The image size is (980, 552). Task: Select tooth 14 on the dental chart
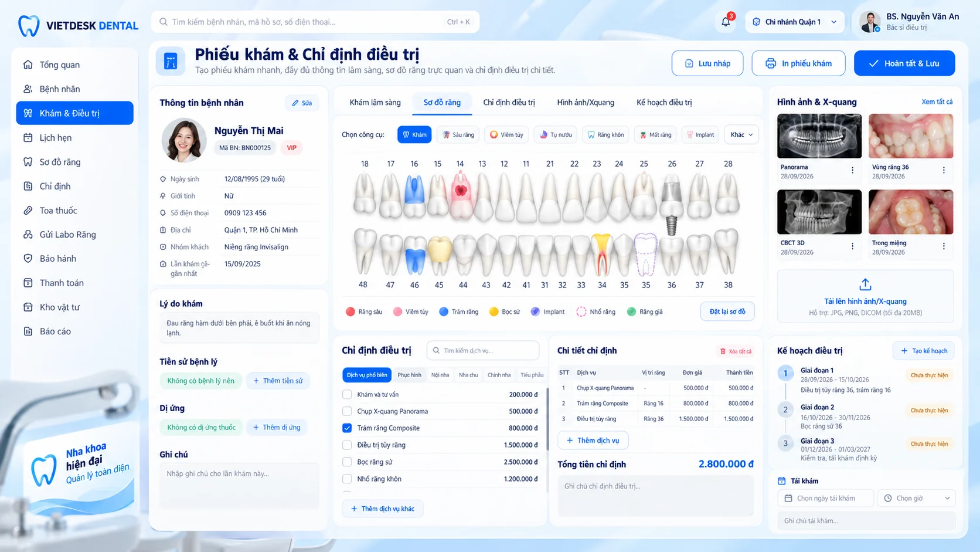(461, 195)
